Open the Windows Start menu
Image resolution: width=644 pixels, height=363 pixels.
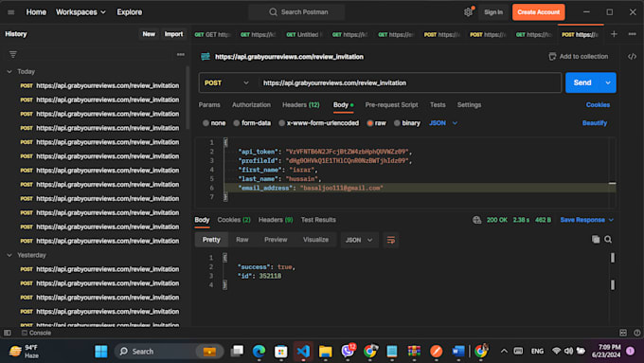pos(101,352)
